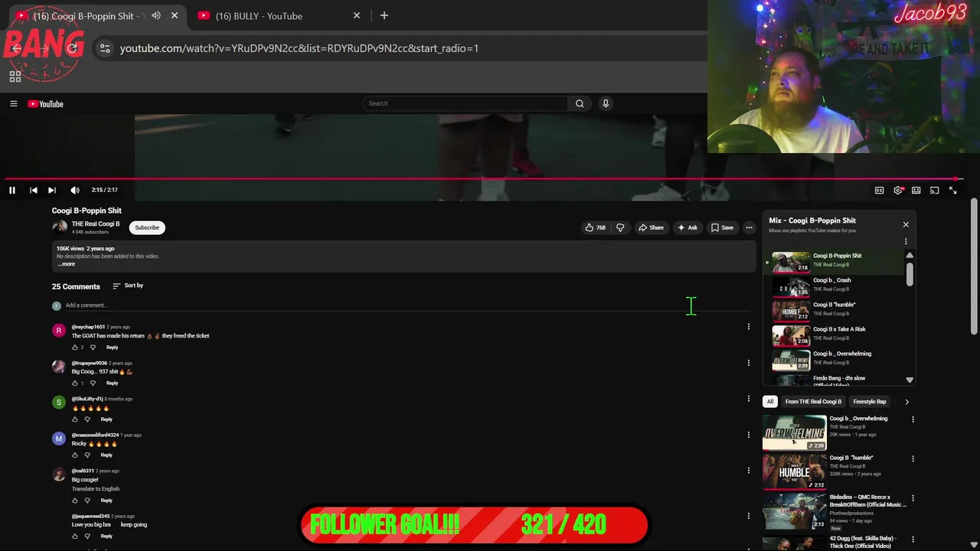This screenshot has width=980, height=551.
Task: Open @cal6311 commenter avatar
Action: pos(59,474)
